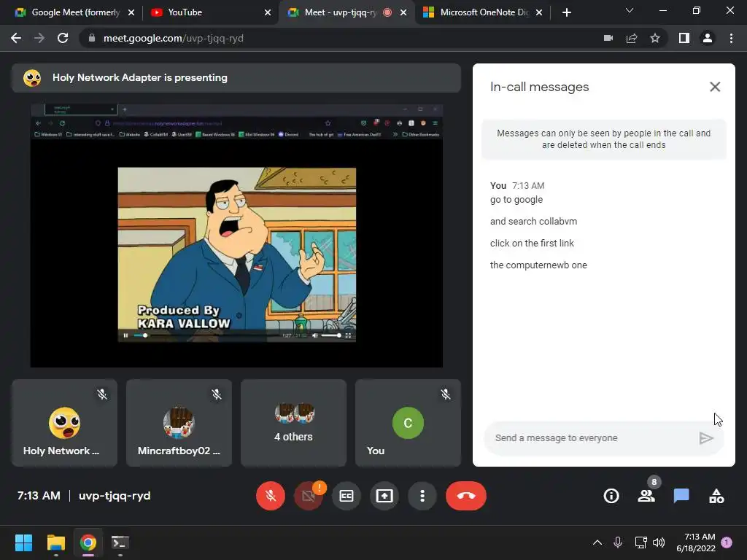Click the Mincraftboy02 participant tile
Image resolution: width=747 pixels, height=560 pixels.
179,423
